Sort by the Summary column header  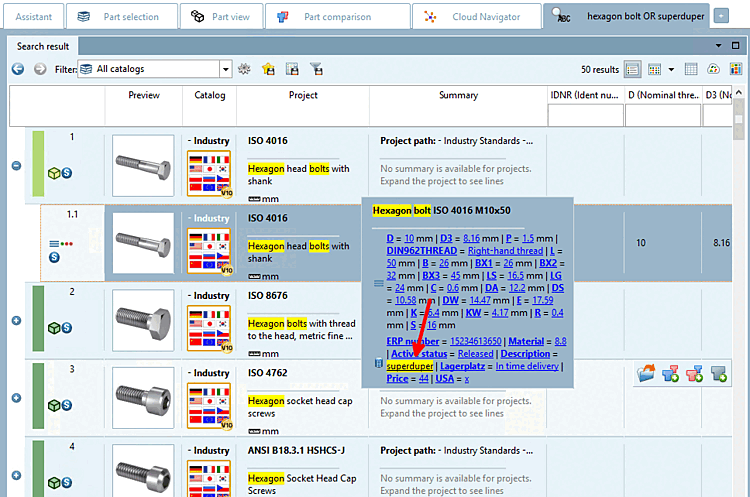(458, 95)
